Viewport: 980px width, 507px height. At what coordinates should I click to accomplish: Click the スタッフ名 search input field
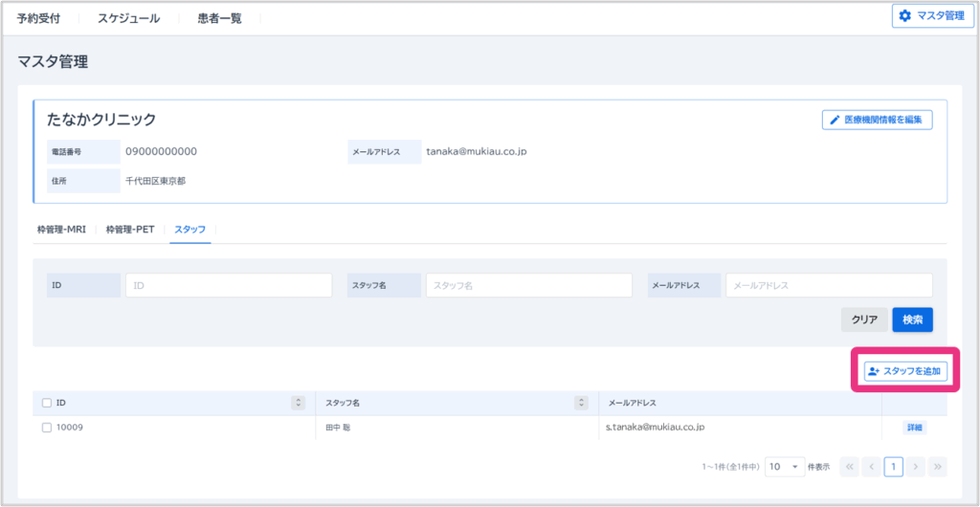pos(528,285)
